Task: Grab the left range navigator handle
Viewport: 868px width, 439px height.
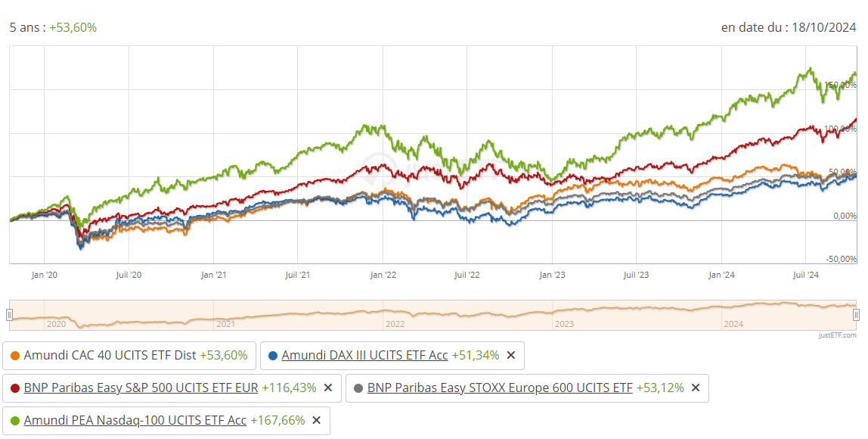Action: tap(9, 315)
